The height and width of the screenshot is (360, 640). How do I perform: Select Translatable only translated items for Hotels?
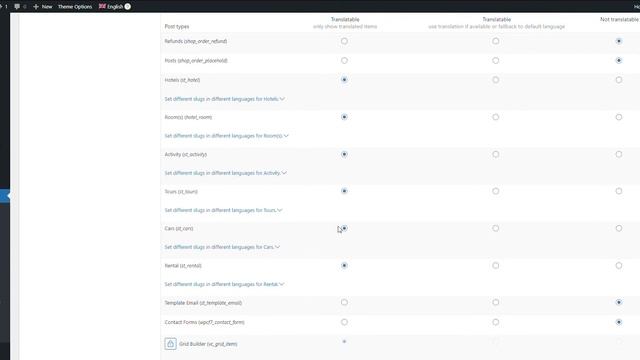344,80
